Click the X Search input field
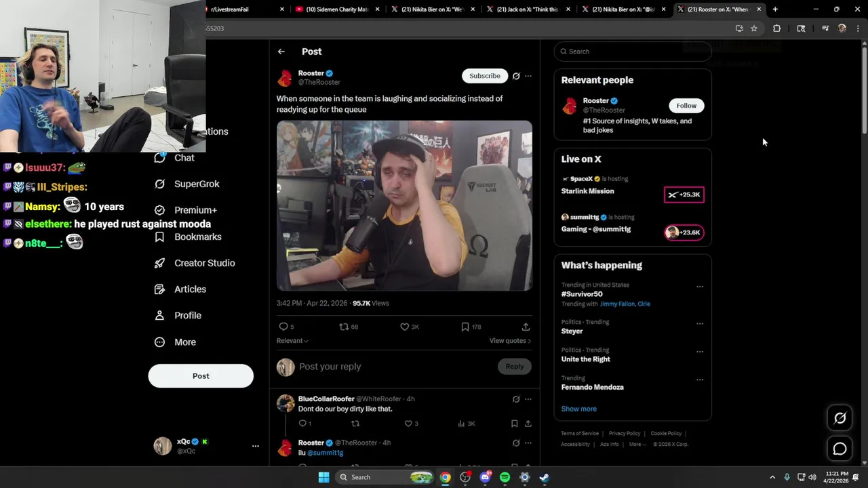 pyautogui.click(x=633, y=52)
